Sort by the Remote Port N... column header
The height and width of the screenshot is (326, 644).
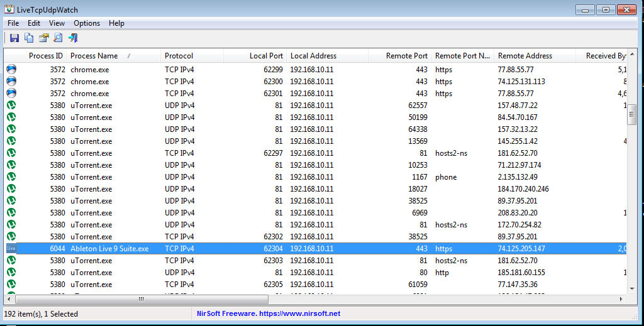pyautogui.click(x=462, y=56)
